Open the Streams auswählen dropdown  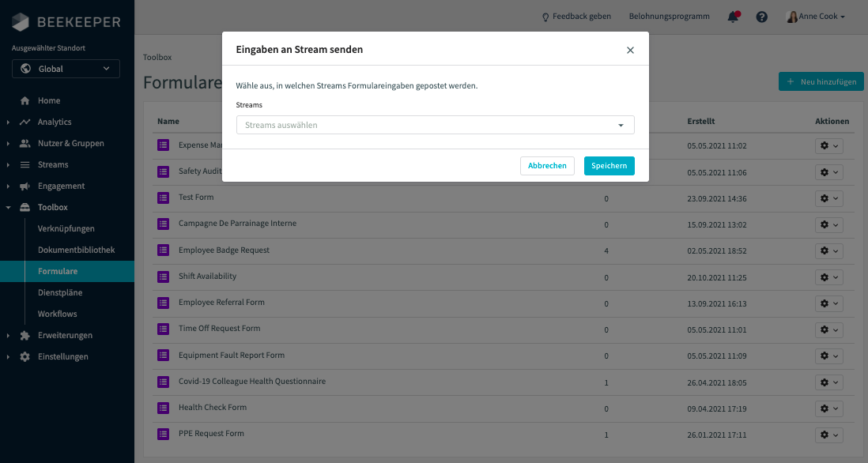pyautogui.click(x=435, y=125)
